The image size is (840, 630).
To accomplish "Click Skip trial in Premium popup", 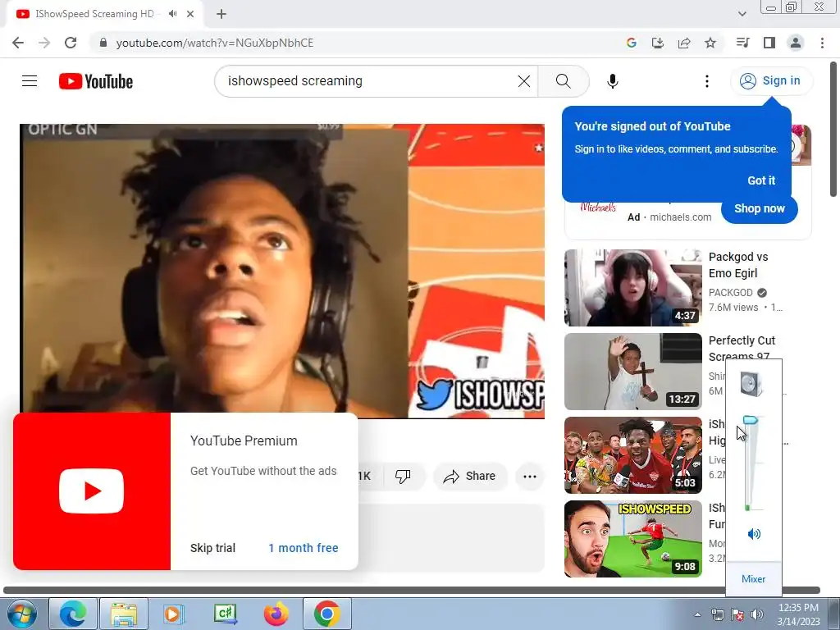I will click(212, 548).
